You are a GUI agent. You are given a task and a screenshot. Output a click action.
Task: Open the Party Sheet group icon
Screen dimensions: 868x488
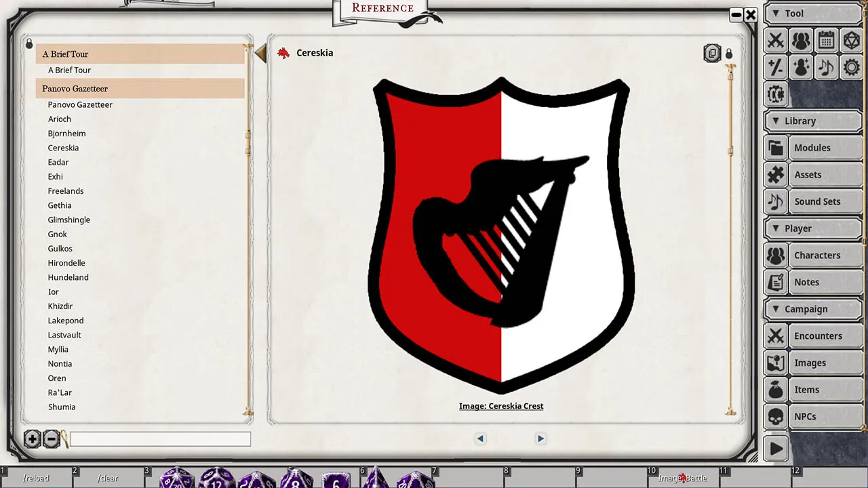[801, 40]
